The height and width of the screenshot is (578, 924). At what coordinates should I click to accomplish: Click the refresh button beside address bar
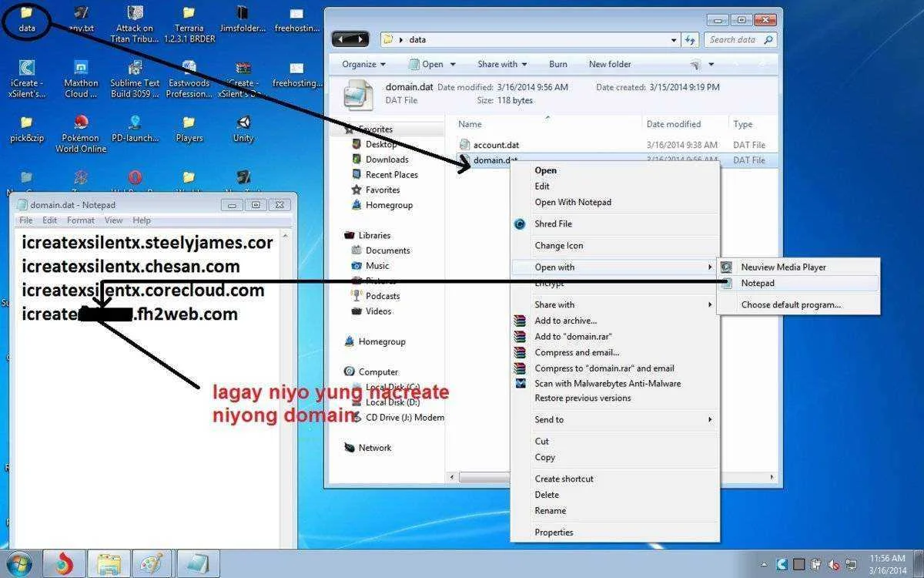(691, 39)
